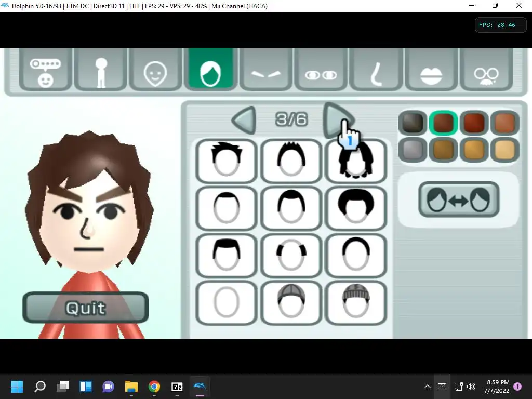Open the touch keyboard tray icon
532x399 pixels.
[x=442, y=386]
